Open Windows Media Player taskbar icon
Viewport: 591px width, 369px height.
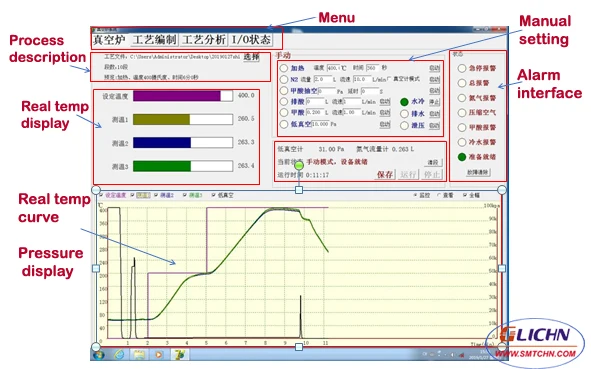159,355
